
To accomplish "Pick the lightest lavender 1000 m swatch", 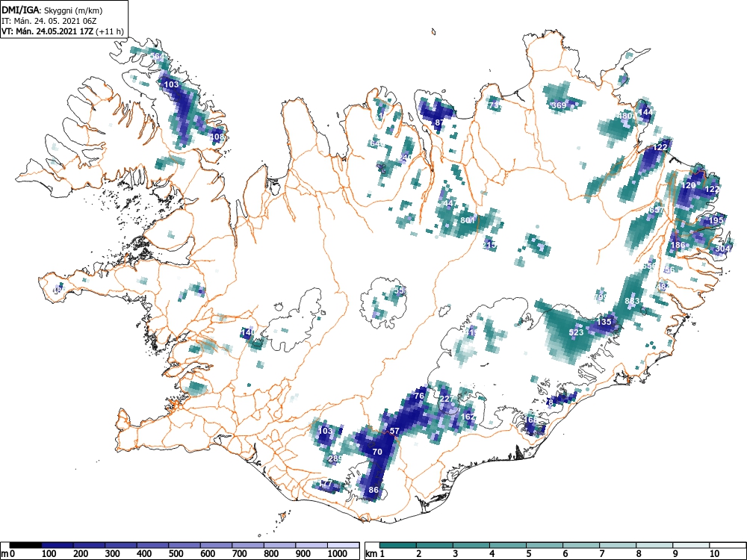I will [x=344, y=545].
